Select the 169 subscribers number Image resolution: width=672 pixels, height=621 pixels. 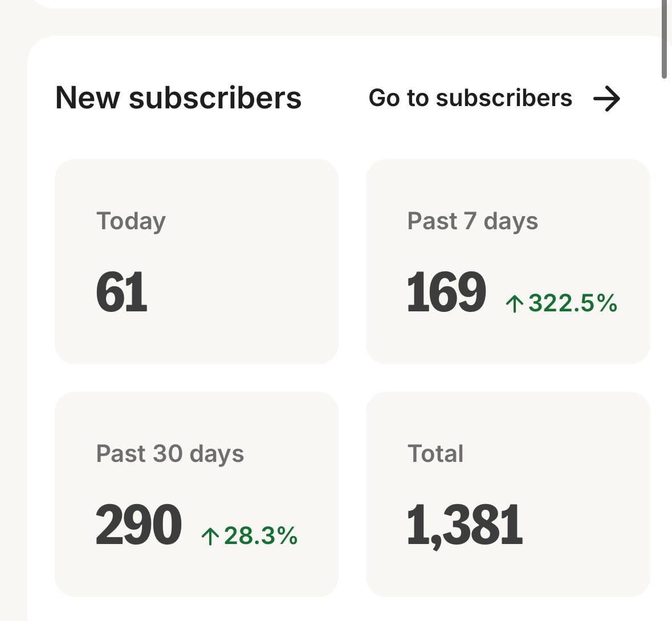click(446, 292)
